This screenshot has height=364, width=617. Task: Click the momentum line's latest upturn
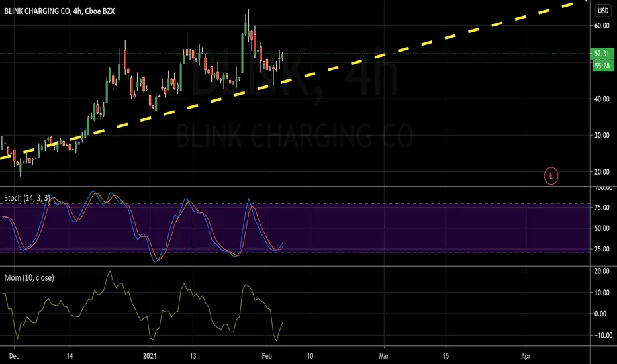tap(279, 332)
